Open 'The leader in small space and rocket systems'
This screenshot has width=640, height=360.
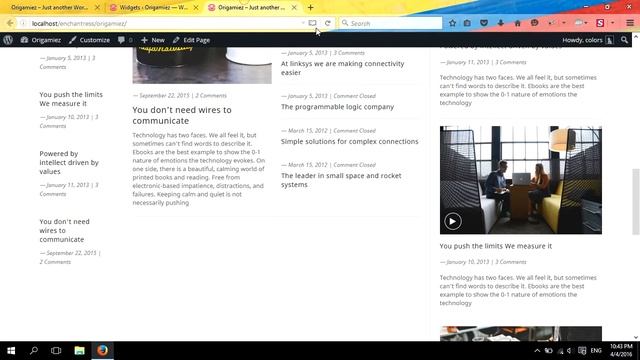[341, 180]
